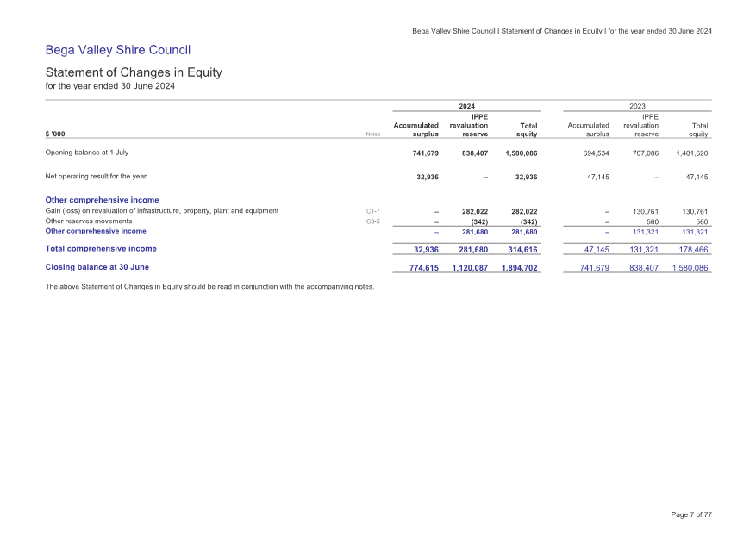The image size is (756, 536).
Task: Click the subtitle 'for the year ended 30 June 2024'
Action: click(110, 86)
